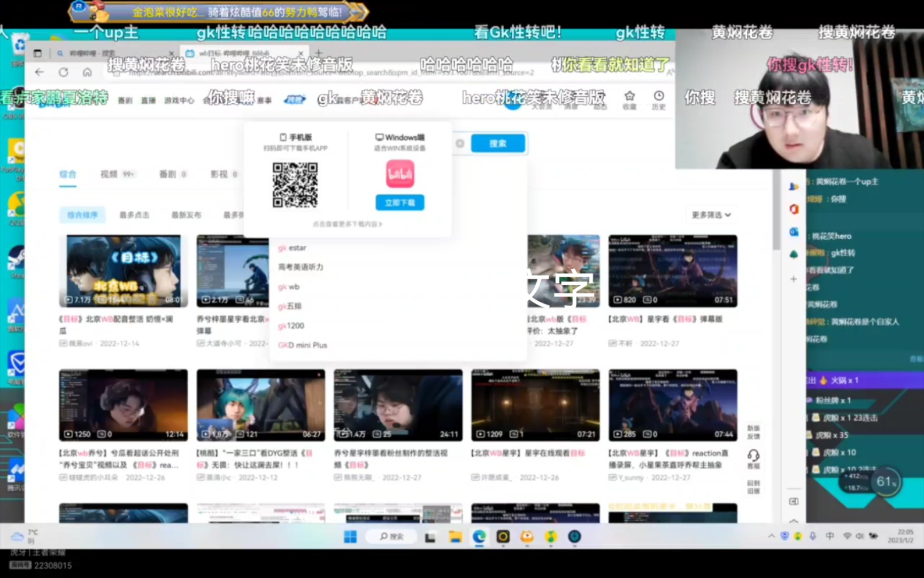Open the QQ Music taskbar icon
The height and width of the screenshot is (578, 924).
(551, 537)
